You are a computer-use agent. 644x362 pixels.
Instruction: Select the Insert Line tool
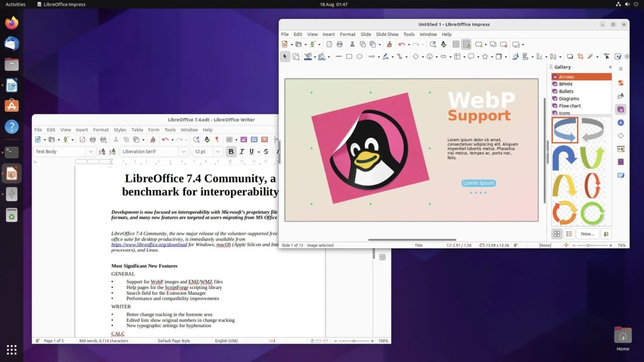pos(338,56)
